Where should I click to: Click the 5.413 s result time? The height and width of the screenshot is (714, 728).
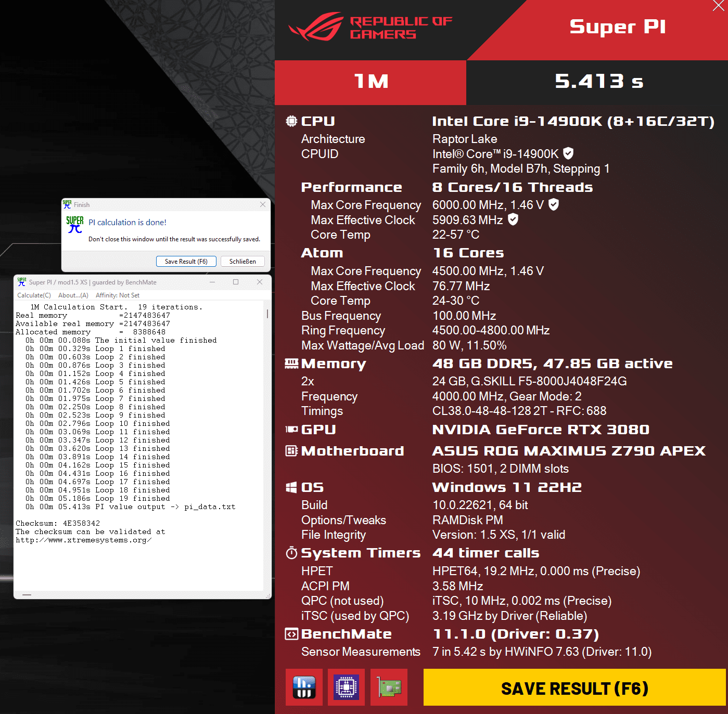(599, 82)
